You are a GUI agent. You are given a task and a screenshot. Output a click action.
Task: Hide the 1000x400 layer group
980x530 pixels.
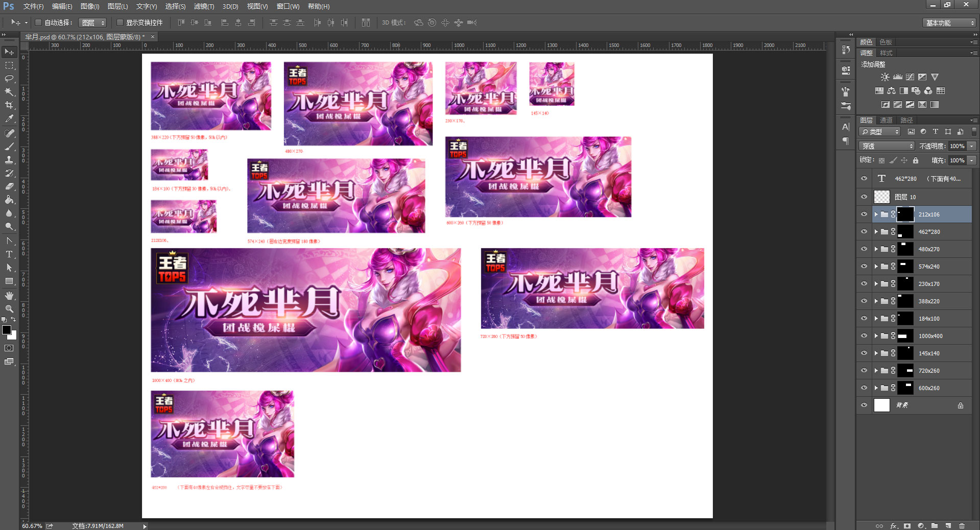pos(864,336)
